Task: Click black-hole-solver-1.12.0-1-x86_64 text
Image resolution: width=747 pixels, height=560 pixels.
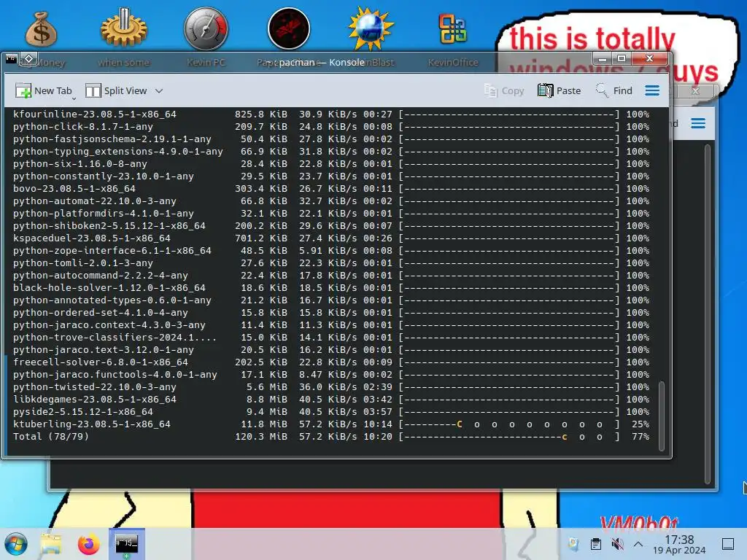Action: pos(109,287)
